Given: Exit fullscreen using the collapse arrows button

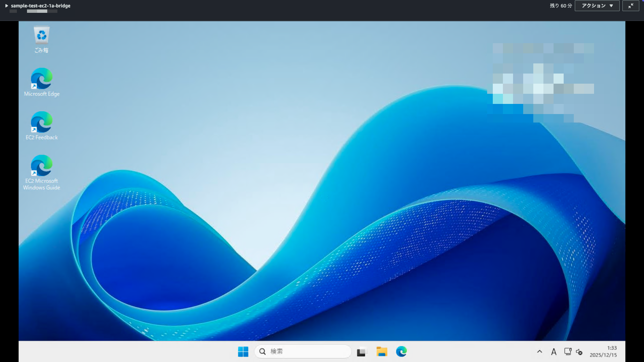Looking at the screenshot, I should (630, 6).
